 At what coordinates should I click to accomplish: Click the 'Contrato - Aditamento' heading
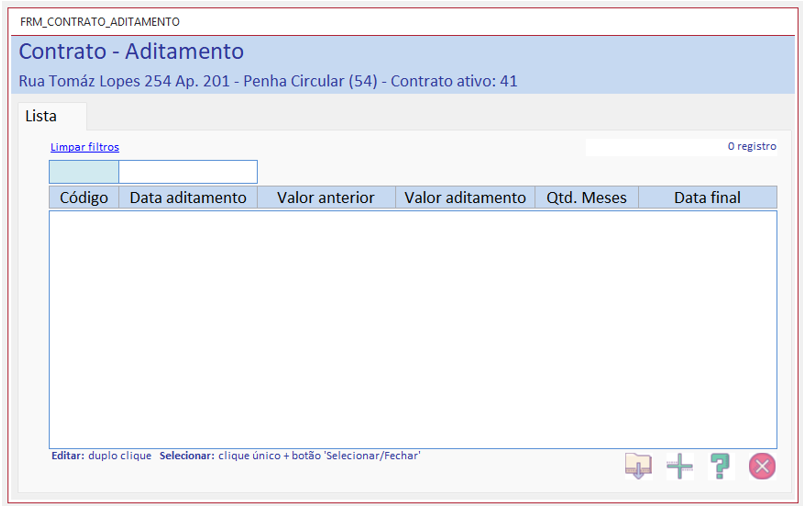point(131,51)
